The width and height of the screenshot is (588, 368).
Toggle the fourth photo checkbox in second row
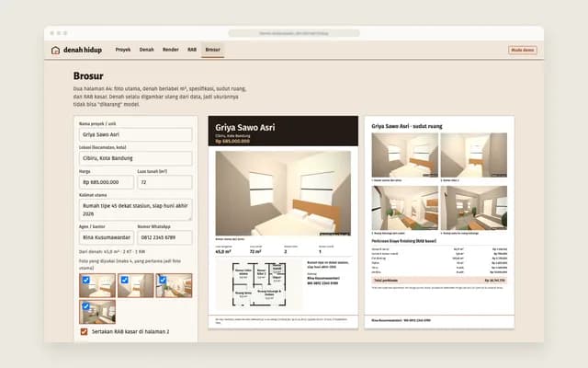point(85,306)
